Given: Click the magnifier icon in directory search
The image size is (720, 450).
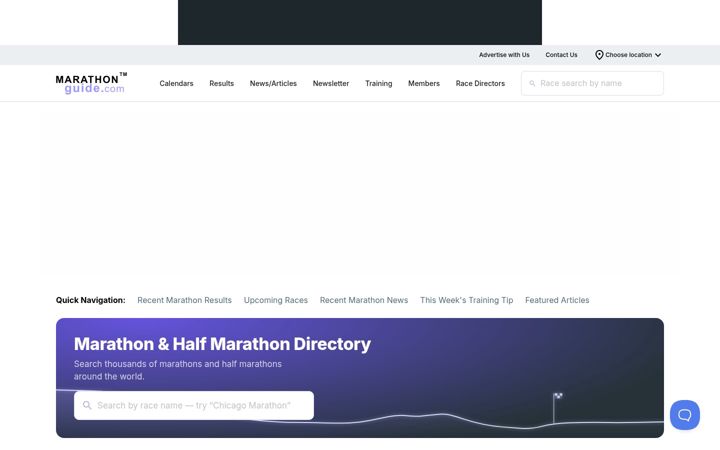Looking at the screenshot, I should click(x=87, y=405).
